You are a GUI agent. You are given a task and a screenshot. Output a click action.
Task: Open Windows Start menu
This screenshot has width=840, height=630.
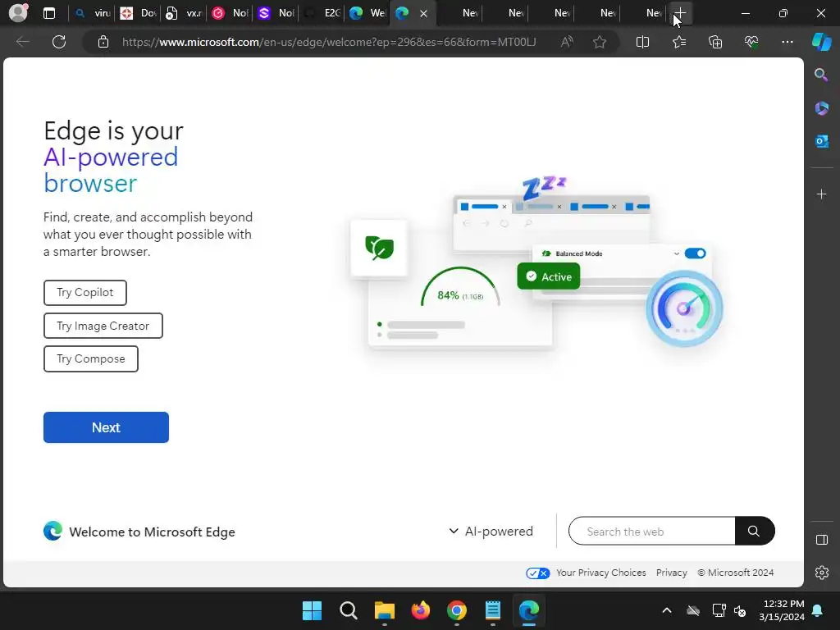(312, 610)
